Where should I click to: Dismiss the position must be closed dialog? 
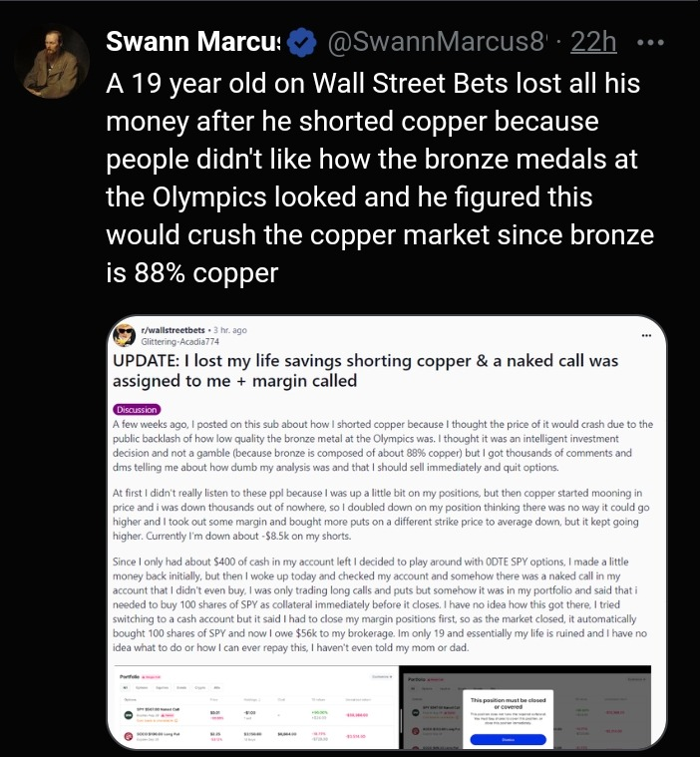pos(508,740)
